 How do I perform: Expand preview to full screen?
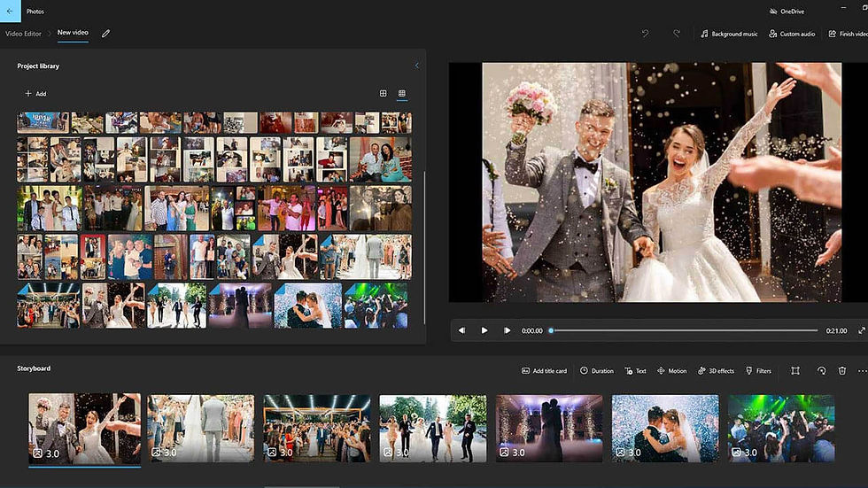click(x=861, y=330)
